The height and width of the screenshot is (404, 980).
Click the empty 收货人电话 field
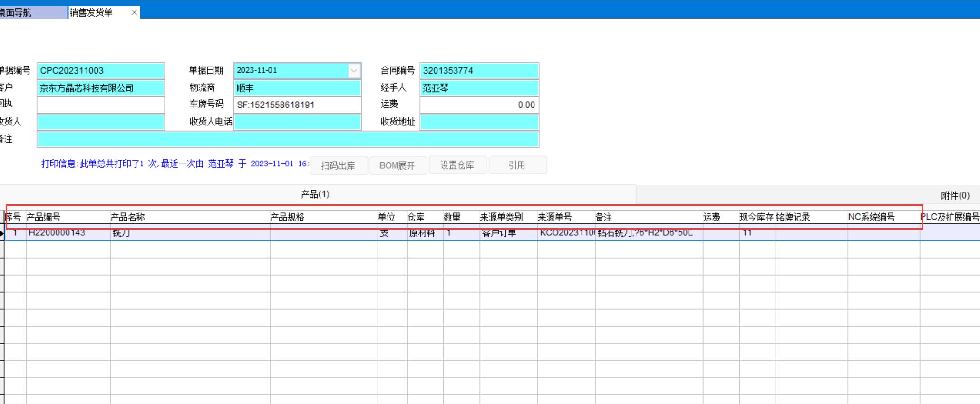pos(297,122)
